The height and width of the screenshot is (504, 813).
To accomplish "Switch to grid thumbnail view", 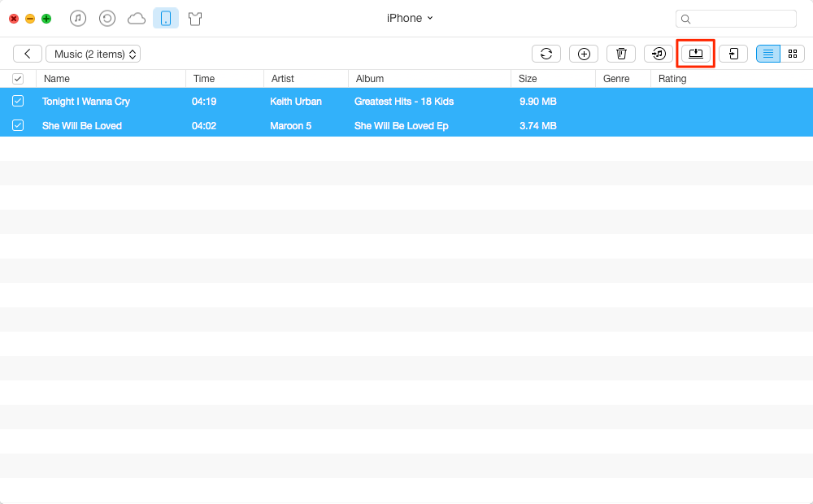I will [x=793, y=54].
